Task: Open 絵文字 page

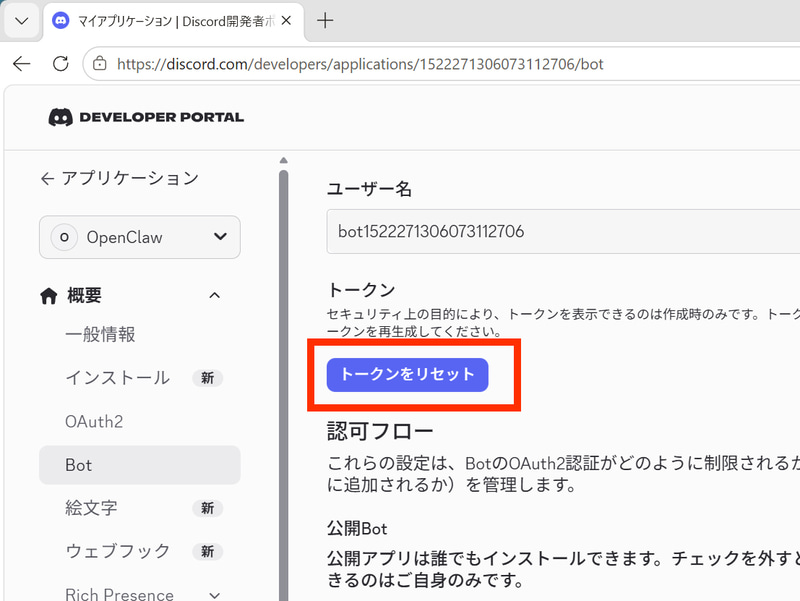Action: point(91,508)
